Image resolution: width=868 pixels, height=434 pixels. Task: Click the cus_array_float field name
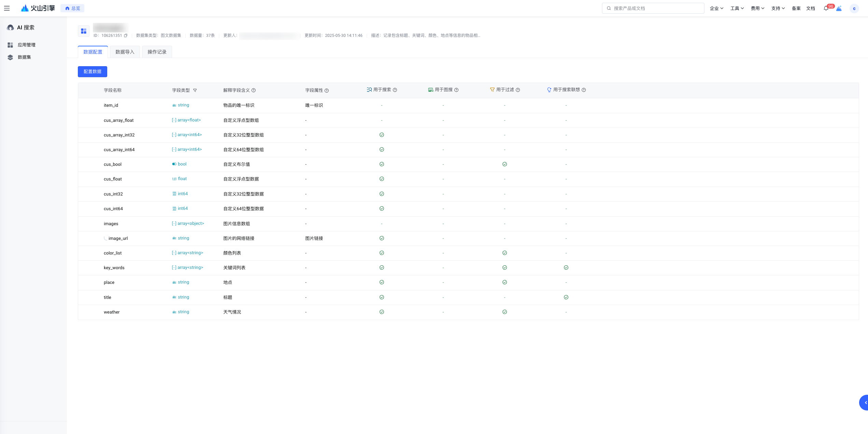coord(119,120)
